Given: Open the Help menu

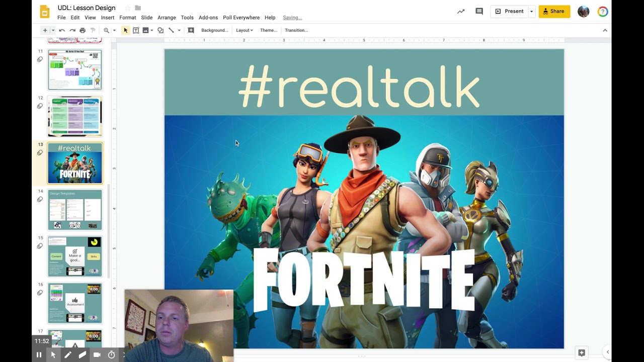Looking at the screenshot, I should coord(270,18).
